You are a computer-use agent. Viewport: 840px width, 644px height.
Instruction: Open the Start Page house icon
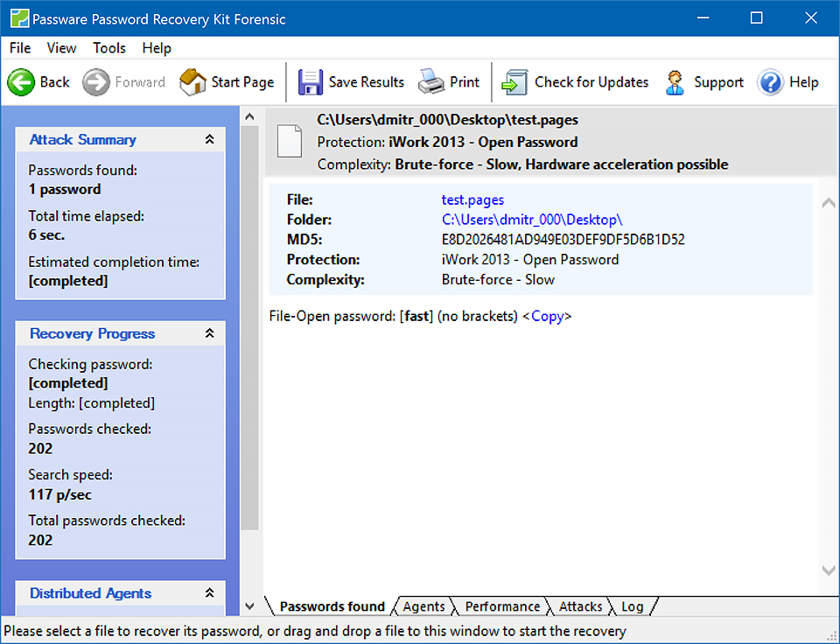(x=192, y=82)
